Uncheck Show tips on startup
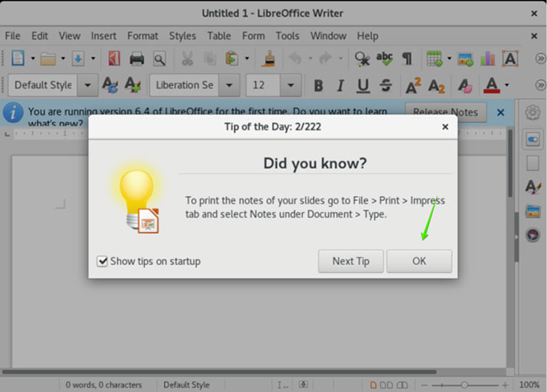This screenshot has width=547, height=392. coord(102,262)
